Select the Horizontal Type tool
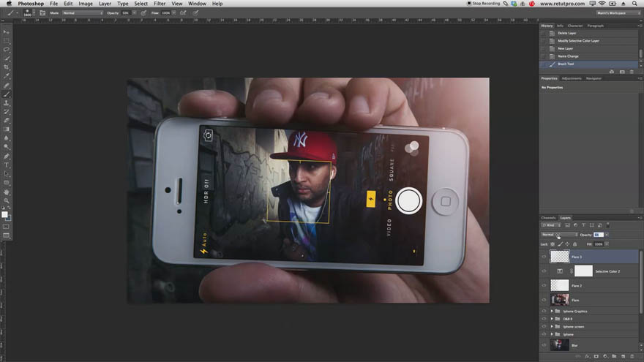Screen dimensions: 644x362 point(6,165)
